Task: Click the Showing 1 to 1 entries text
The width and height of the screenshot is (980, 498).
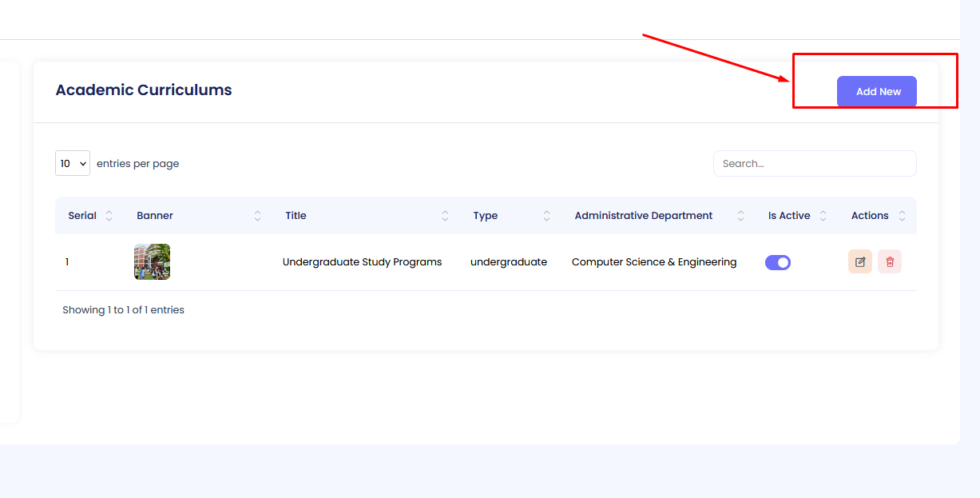Action: coord(123,310)
